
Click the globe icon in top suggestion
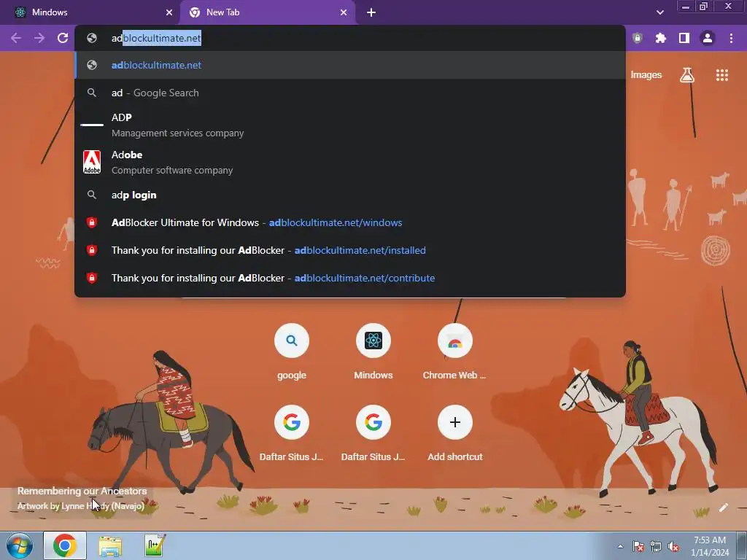(x=92, y=65)
